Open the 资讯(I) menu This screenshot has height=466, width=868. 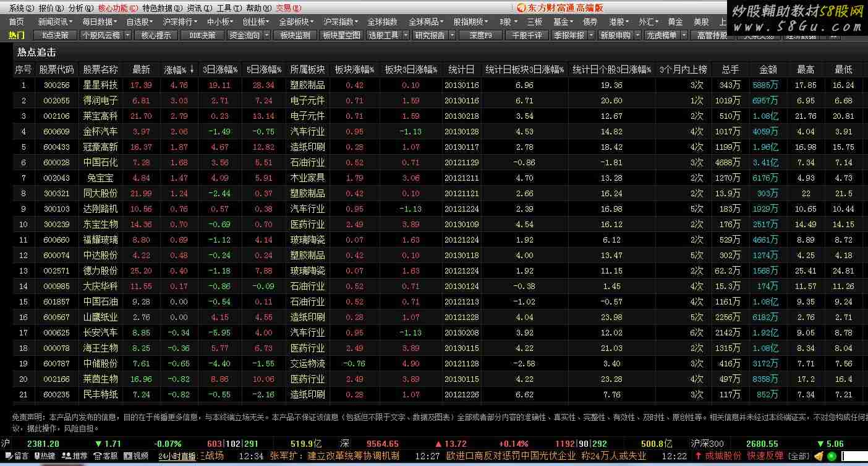[x=199, y=8]
